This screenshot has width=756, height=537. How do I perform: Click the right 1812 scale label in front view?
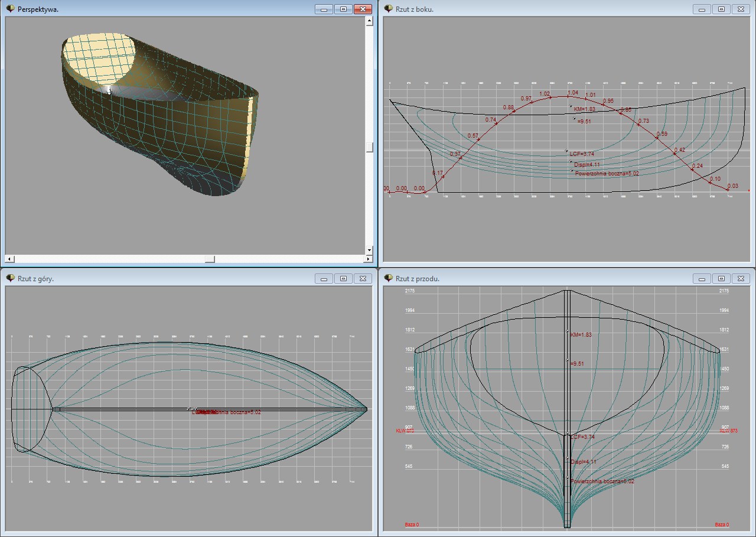point(724,330)
